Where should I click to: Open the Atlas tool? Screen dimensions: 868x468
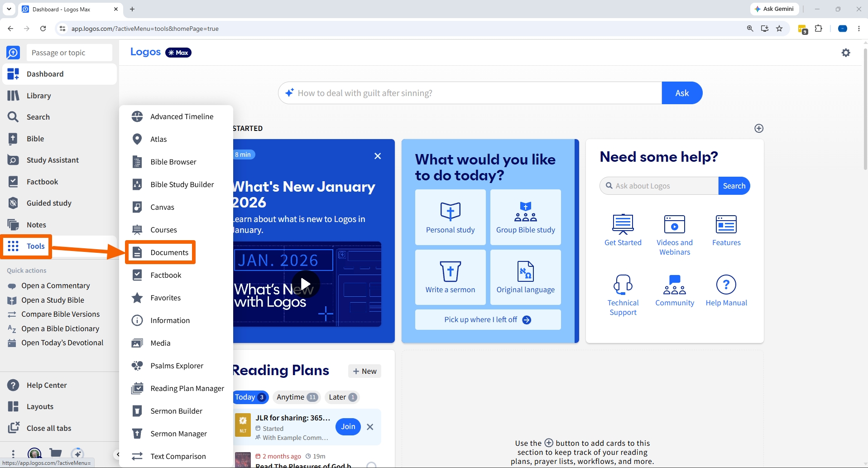(x=176, y=139)
